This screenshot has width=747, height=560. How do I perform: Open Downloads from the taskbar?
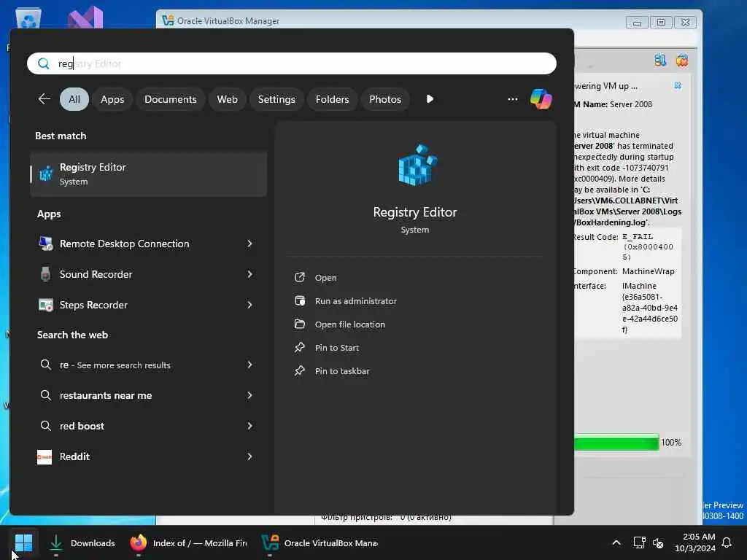click(82, 542)
